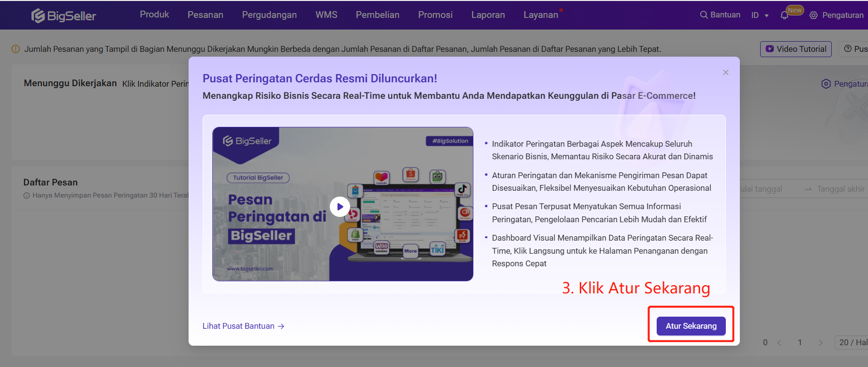
Task: Click the Video Tutorial button
Action: 796,49
